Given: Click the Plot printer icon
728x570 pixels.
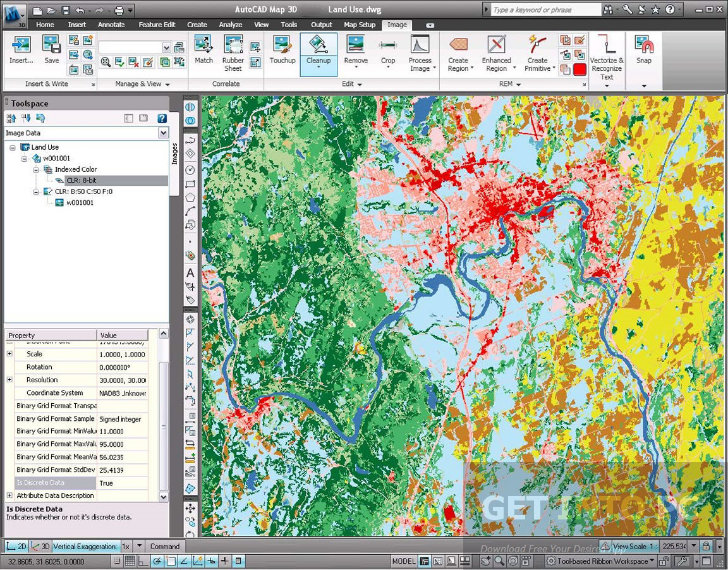Looking at the screenshot, I should pos(119,9).
